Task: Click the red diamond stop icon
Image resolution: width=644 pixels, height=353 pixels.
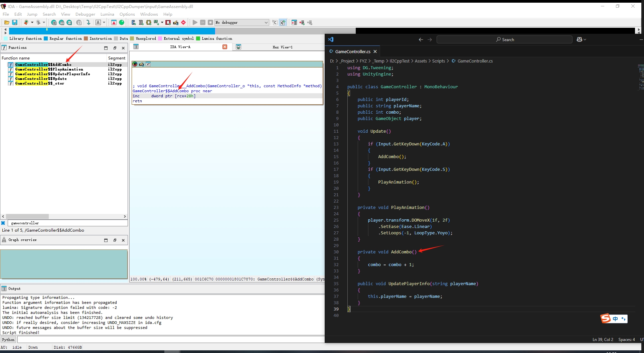Action: click(x=183, y=22)
